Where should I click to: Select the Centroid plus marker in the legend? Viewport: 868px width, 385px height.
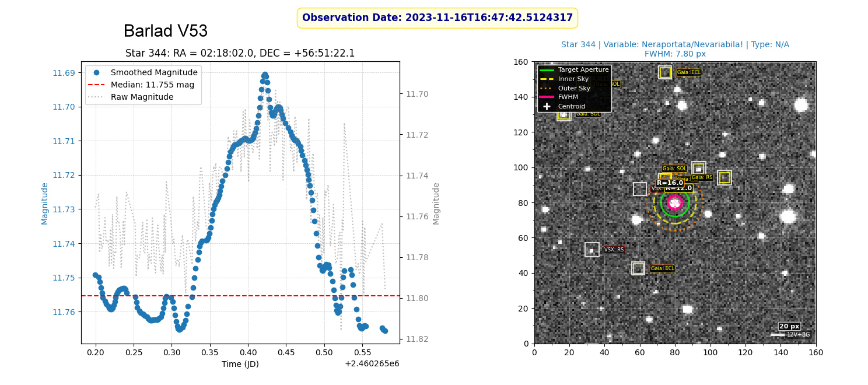pyautogui.click(x=547, y=107)
